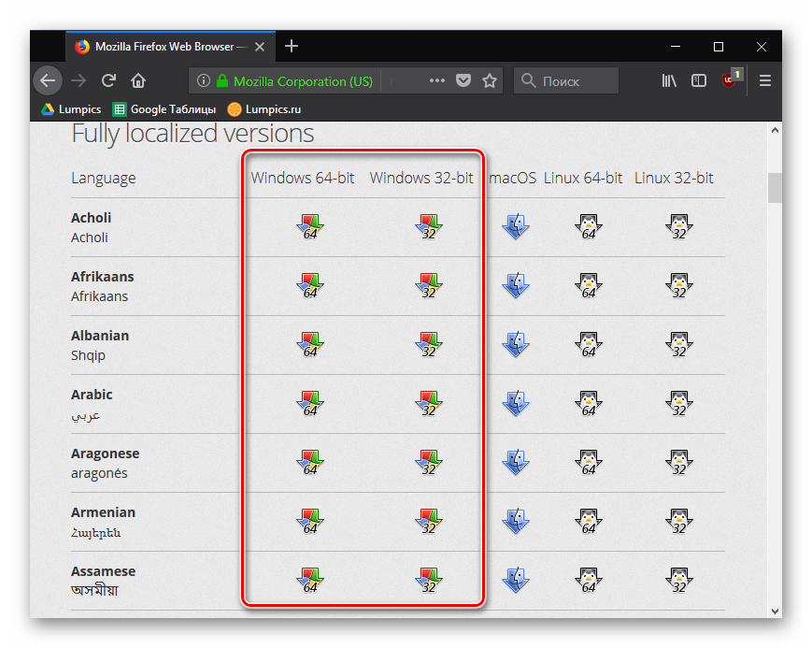Click the Firefox home button
Viewport: 812px width, 648px height.
[138, 80]
